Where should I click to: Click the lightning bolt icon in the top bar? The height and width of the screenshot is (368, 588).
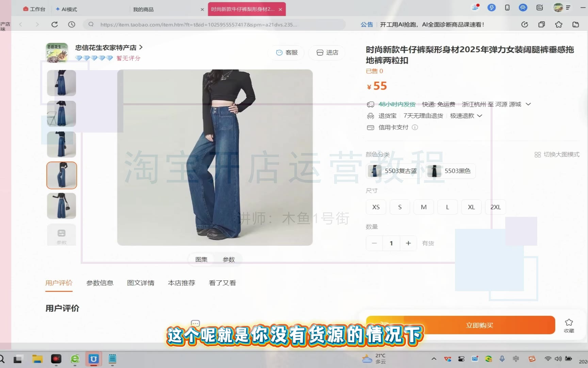[x=491, y=7]
